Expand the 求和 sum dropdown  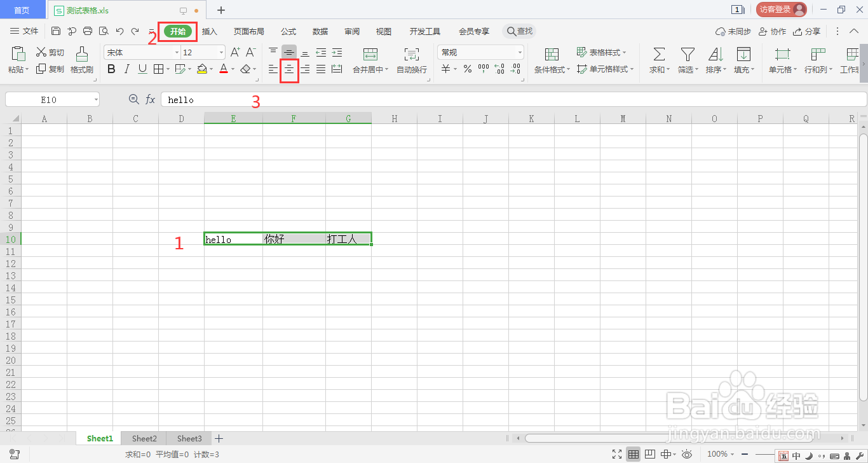coord(660,70)
